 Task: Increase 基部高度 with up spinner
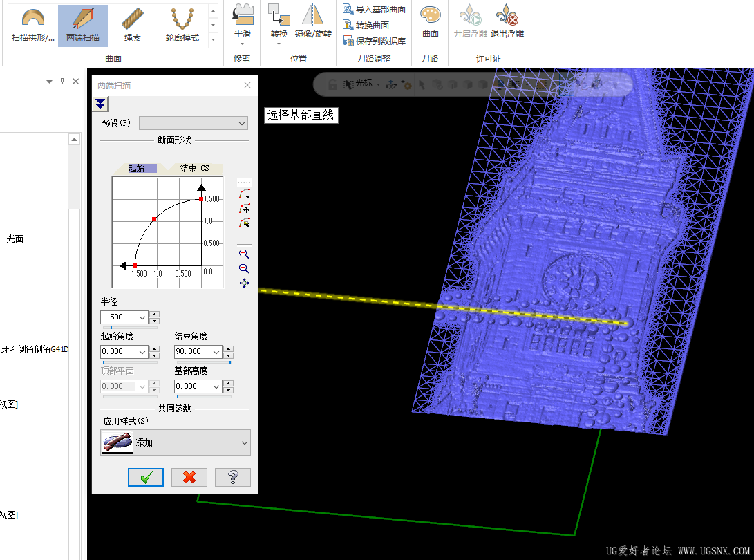click(x=229, y=384)
